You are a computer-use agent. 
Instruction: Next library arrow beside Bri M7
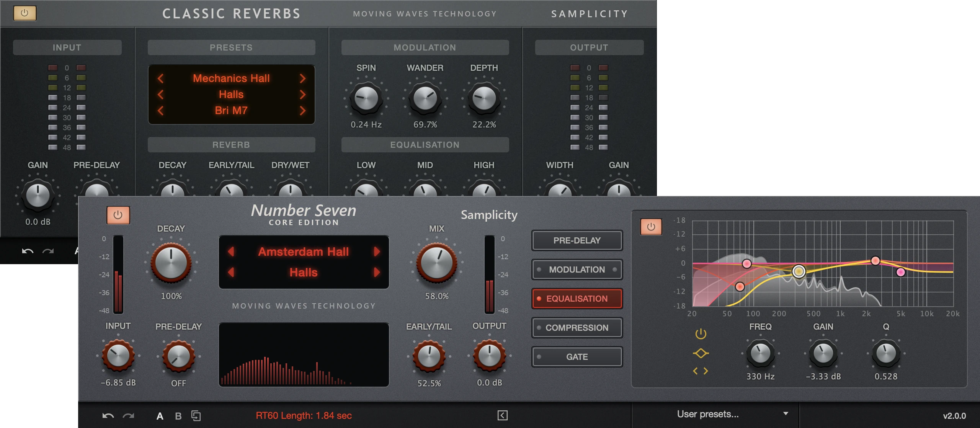302,111
